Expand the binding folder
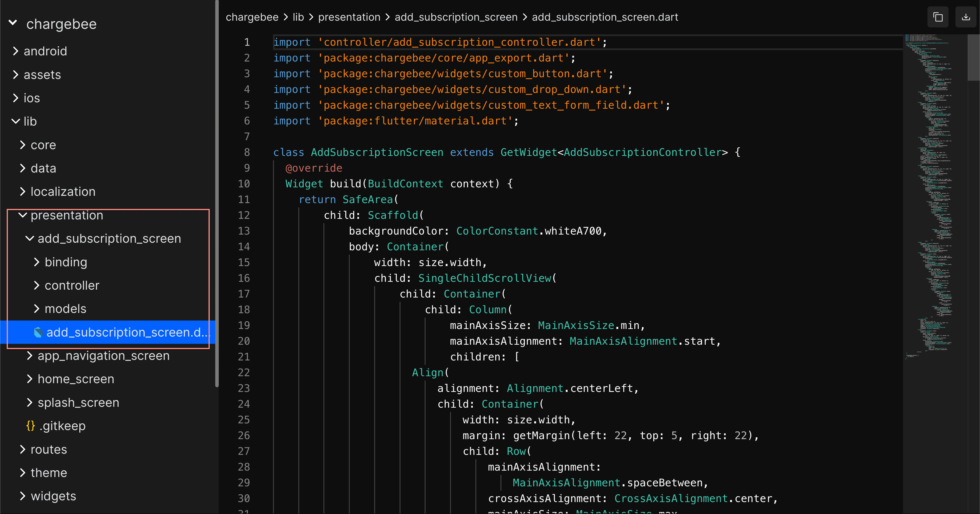The image size is (980, 514). [36, 262]
